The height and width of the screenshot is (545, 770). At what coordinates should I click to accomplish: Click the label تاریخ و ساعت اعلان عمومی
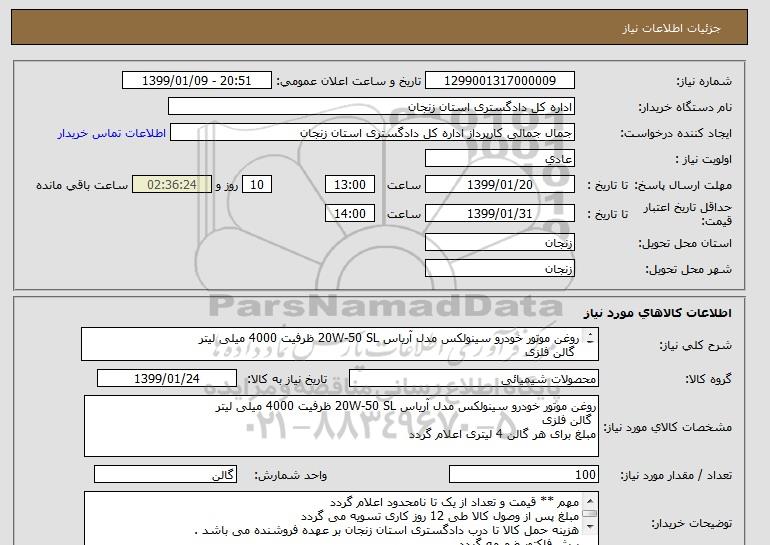click(x=349, y=81)
